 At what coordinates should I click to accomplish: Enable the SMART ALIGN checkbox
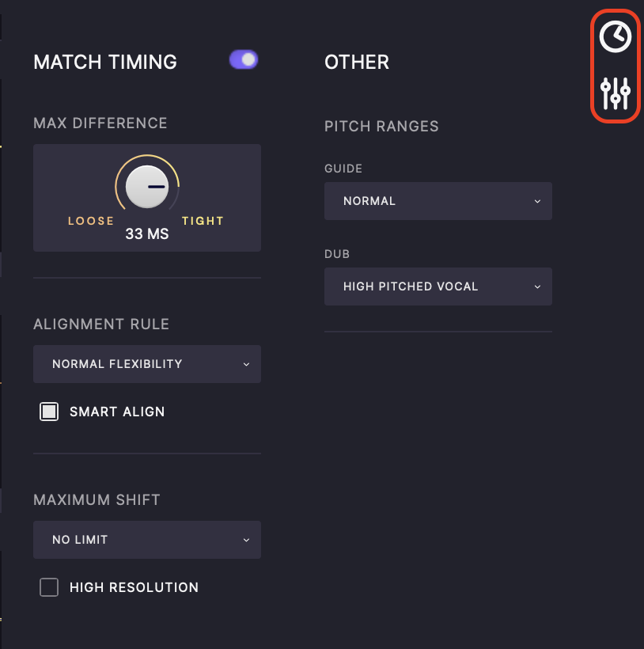48,412
